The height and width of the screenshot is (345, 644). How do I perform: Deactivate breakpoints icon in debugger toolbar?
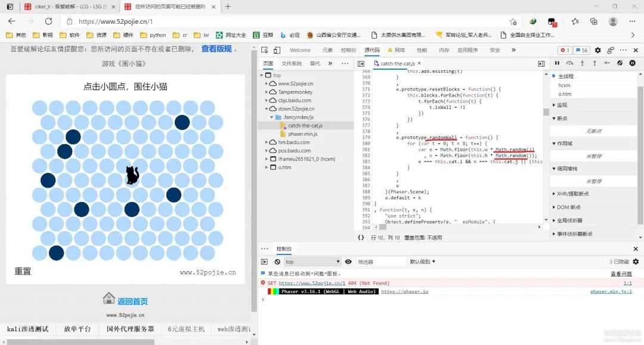point(620,63)
